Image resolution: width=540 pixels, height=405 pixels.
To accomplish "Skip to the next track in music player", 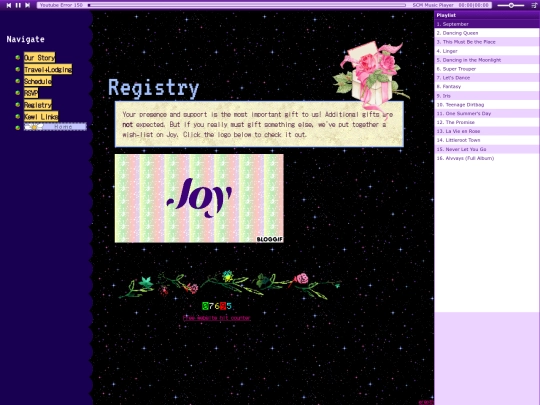I will 28,5.
